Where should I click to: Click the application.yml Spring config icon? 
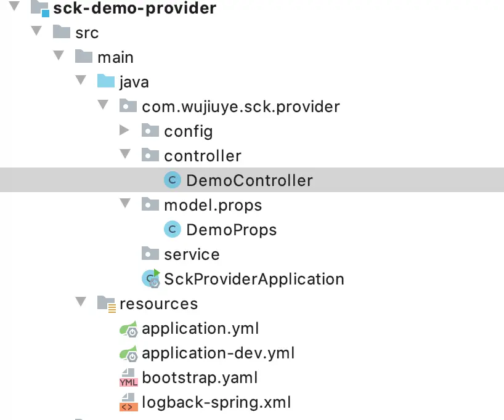coord(128,329)
